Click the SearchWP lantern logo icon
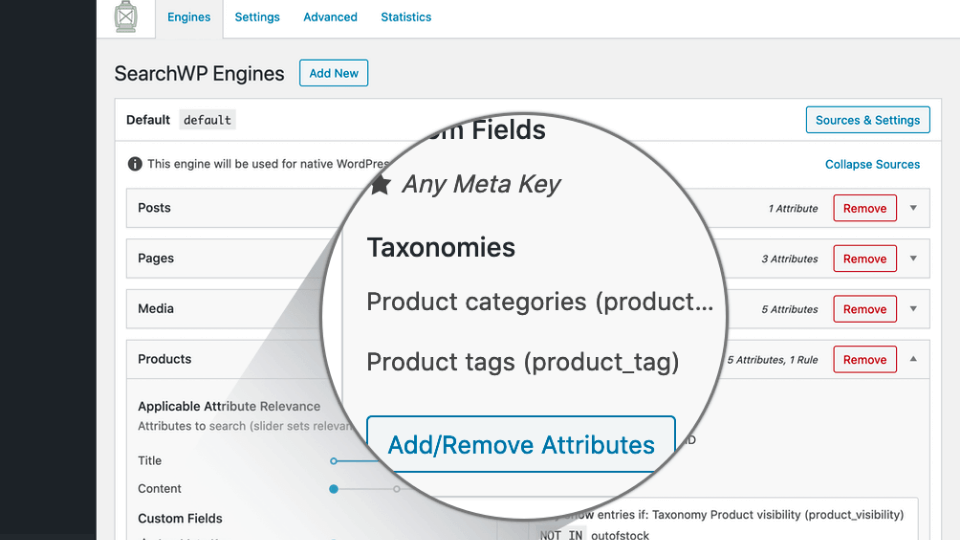The height and width of the screenshot is (540, 960). click(126, 17)
